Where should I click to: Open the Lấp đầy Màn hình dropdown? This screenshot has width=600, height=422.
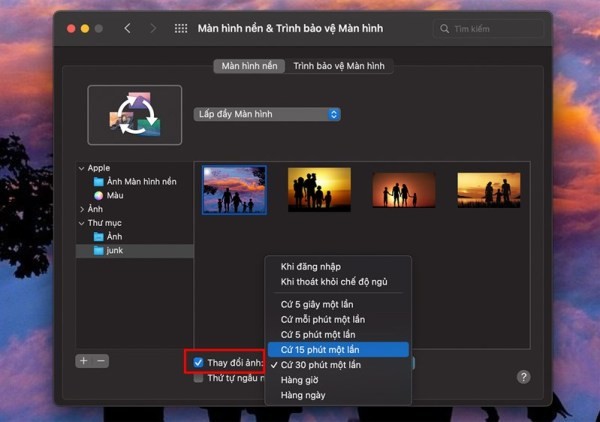(267, 114)
